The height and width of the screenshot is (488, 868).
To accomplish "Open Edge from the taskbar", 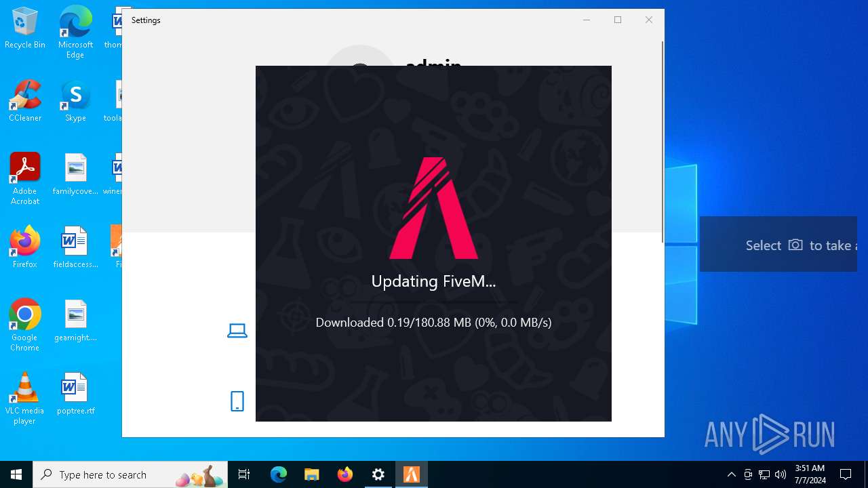I will (279, 474).
